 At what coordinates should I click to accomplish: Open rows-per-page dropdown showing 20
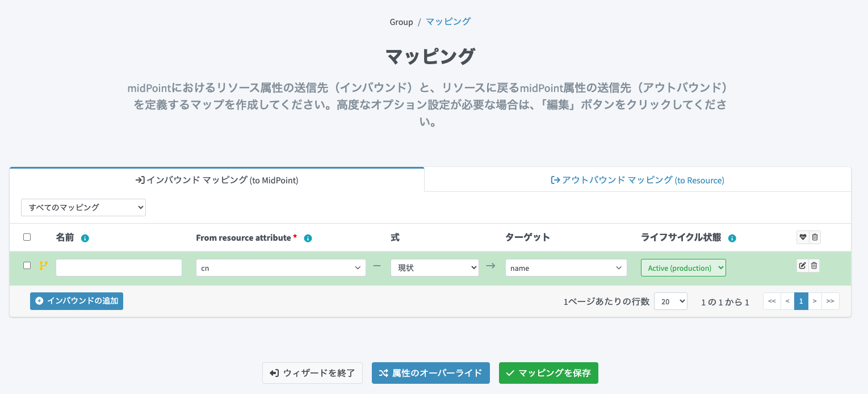point(670,301)
